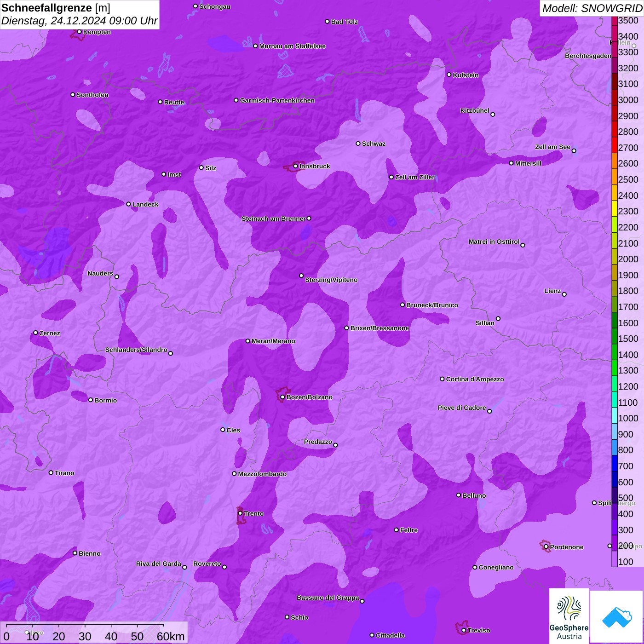Image resolution: width=644 pixels, height=644 pixels.
Task: Pick the green legend swatch beside 1500
Action: tap(615, 336)
